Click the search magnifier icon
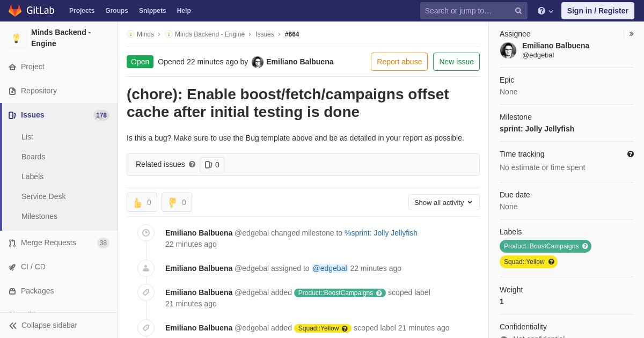Screen dimensions: 644x338 pyautogui.click(x=518, y=11)
